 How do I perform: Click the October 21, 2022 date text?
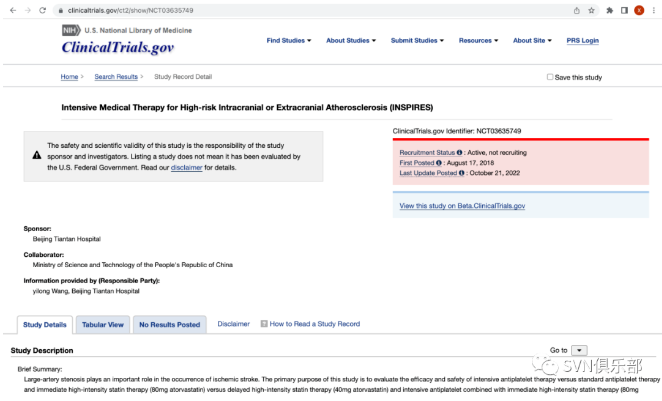[x=495, y=173]
